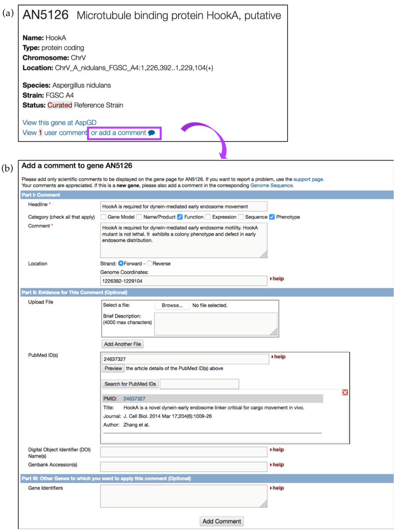The width and height of the screenshot is (397, 532).
Task: Uncheck the Function category checkbox
Action: [180, 217]
